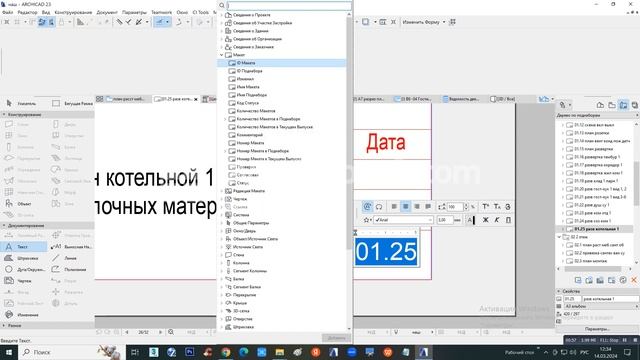The width and height of the screenshot is (640, 360).
Task: Click the red X delete icon in navigator
Action: (x=634, y=280)
